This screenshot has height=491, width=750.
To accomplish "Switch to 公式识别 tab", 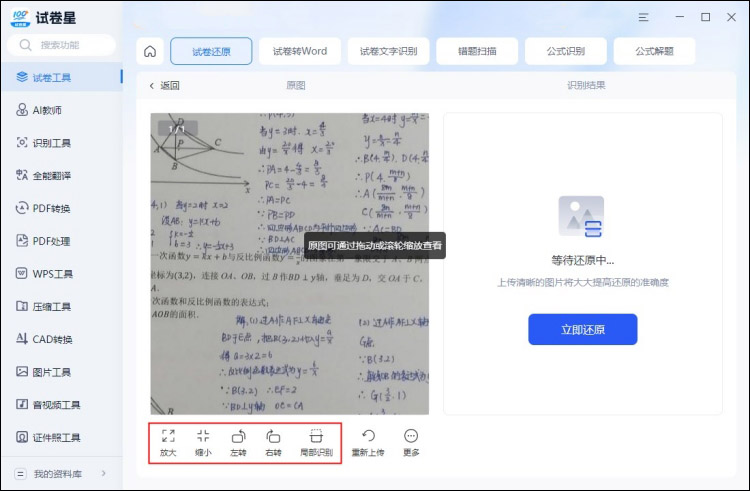I will tap(566, 51).
